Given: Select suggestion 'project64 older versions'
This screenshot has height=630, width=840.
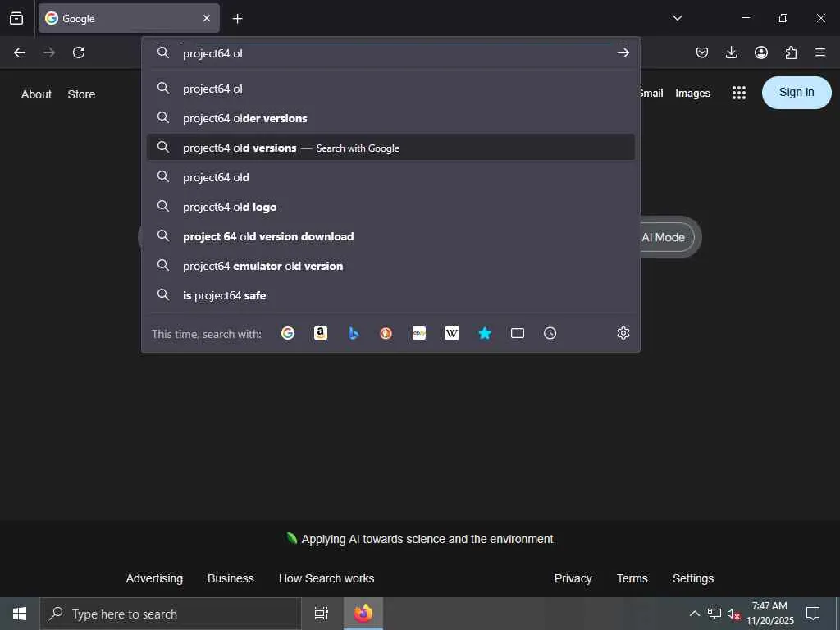Looking at the screenshot, I should pos(390,118).
